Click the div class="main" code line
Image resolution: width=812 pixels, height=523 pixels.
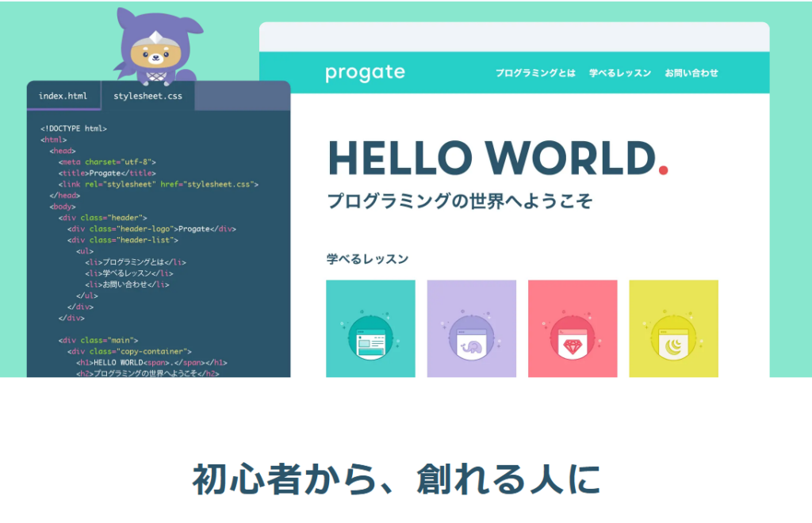98,340
